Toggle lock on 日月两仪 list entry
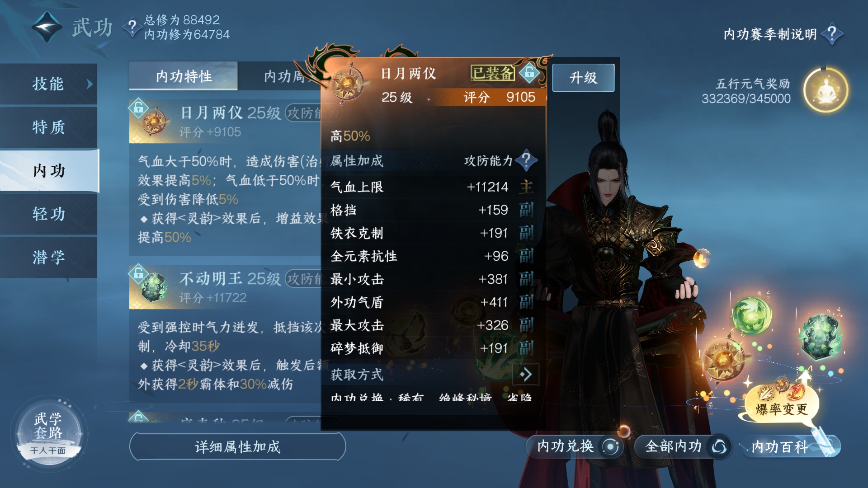The image size is (868, 488). point(138,107)
